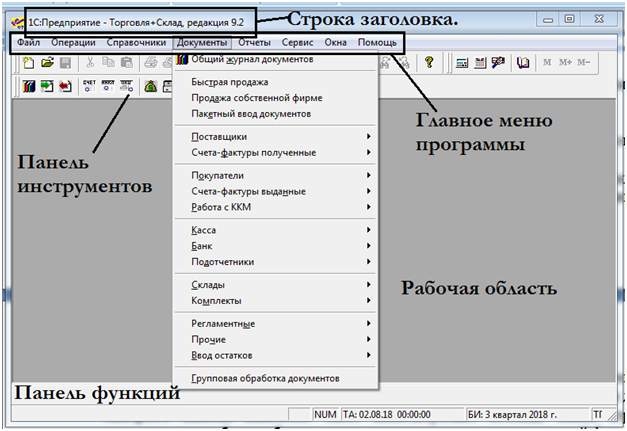This screenshot has height=431, width=627.
Task: Click the green money bag icon
Action: [x=151, y=86]
